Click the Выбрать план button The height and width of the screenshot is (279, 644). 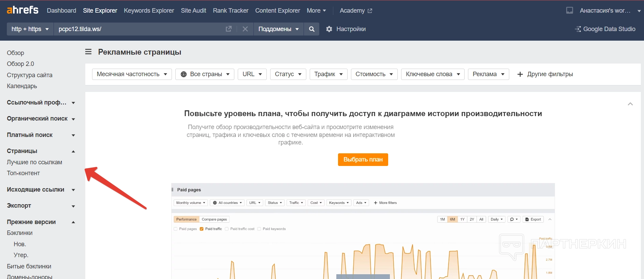coord(363,159)
